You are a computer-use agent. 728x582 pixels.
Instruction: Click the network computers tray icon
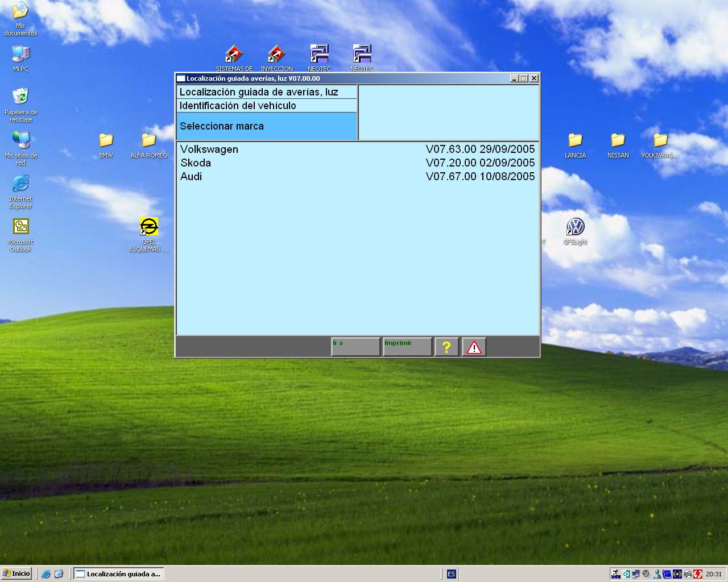[636, 574]
